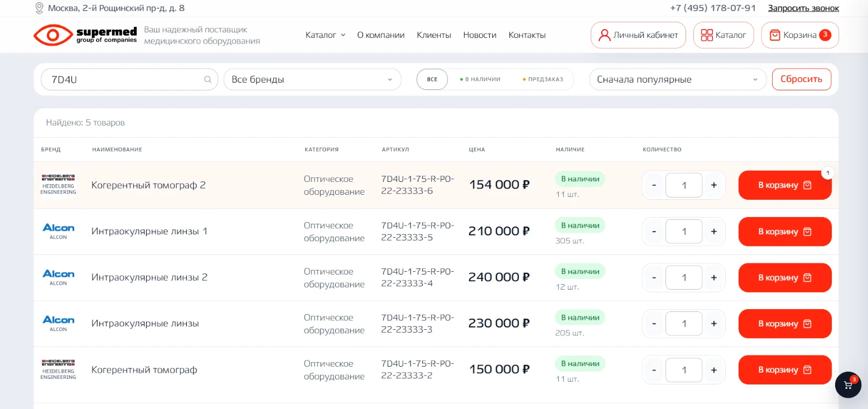Click the location pin icon near Moscow address
868x409 pixels.
[38, 8]
